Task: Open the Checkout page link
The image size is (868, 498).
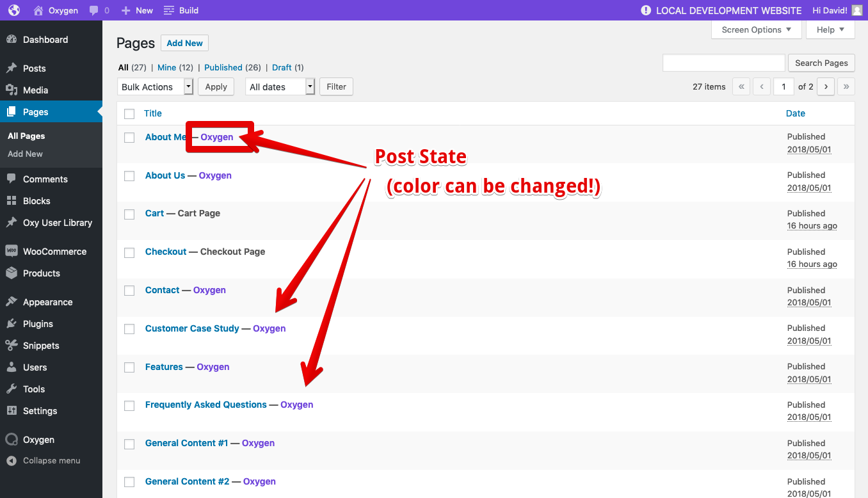Action: [166, 252]
